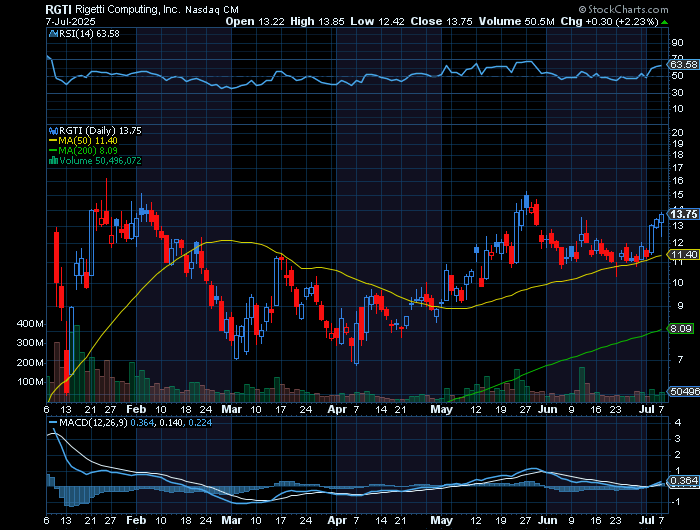Click the -1 label on the MACD axis

tap(677, 502)
